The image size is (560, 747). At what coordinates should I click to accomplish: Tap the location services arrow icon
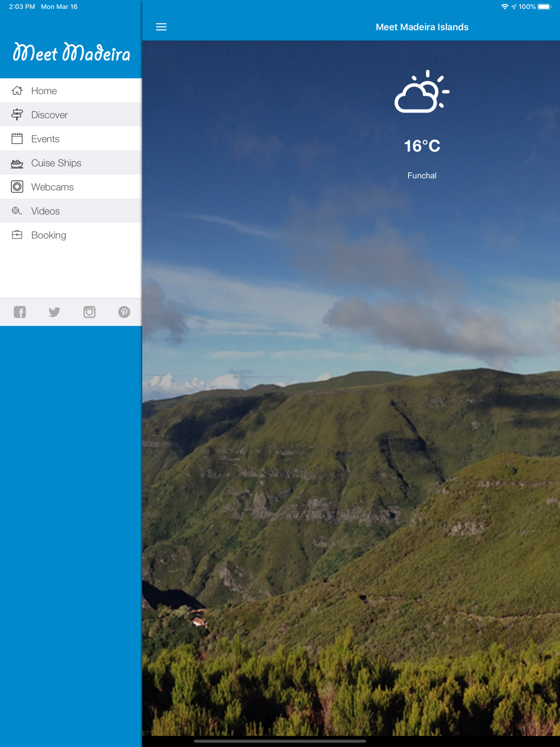click(514, 7)
